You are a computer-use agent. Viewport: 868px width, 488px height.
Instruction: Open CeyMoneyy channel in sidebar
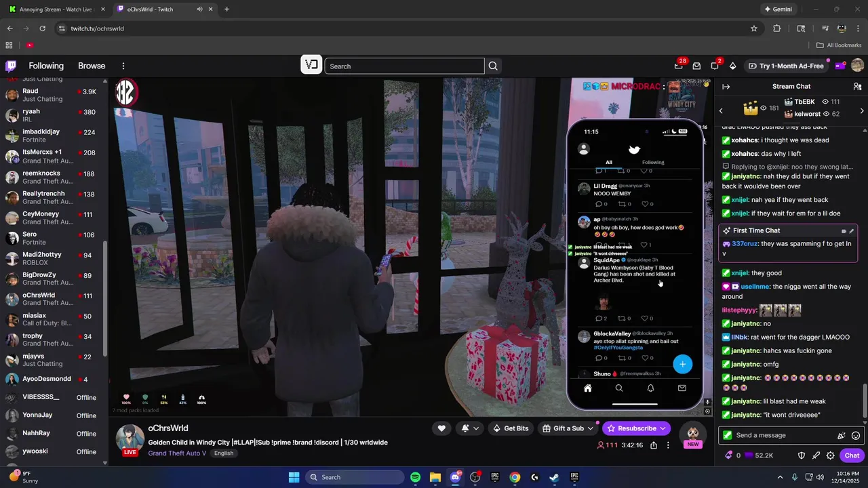[54, 218]
